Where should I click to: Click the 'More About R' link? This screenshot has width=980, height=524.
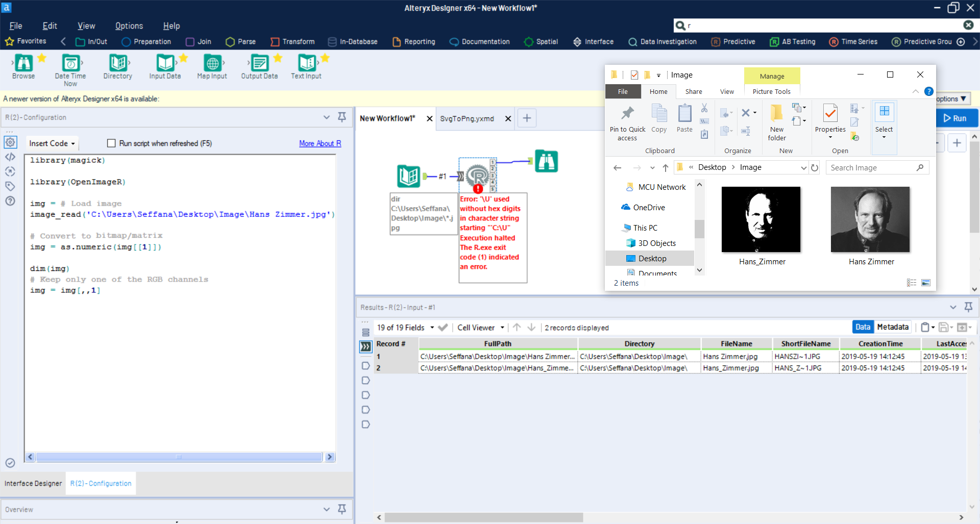(x=320, y=143)
